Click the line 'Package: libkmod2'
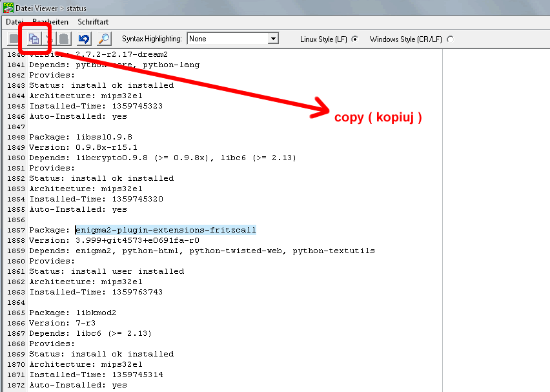Image resolution: width=550 pixels, height=392 pixels. pos(73,313)
